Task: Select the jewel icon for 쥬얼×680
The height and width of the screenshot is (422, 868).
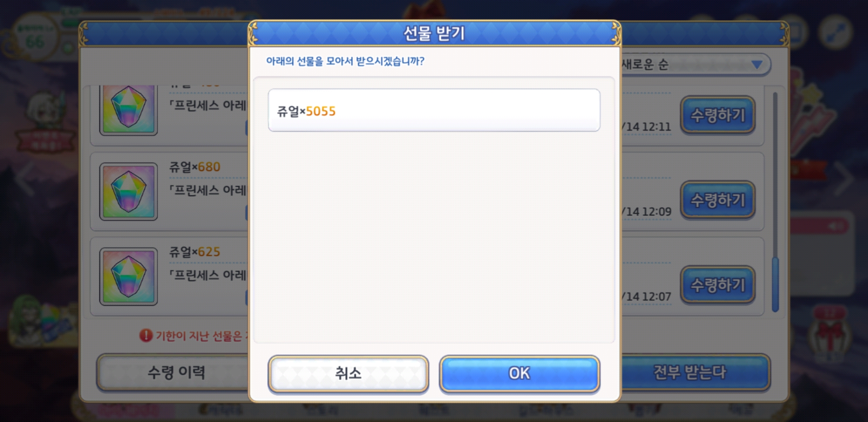Action: (128, 191)
